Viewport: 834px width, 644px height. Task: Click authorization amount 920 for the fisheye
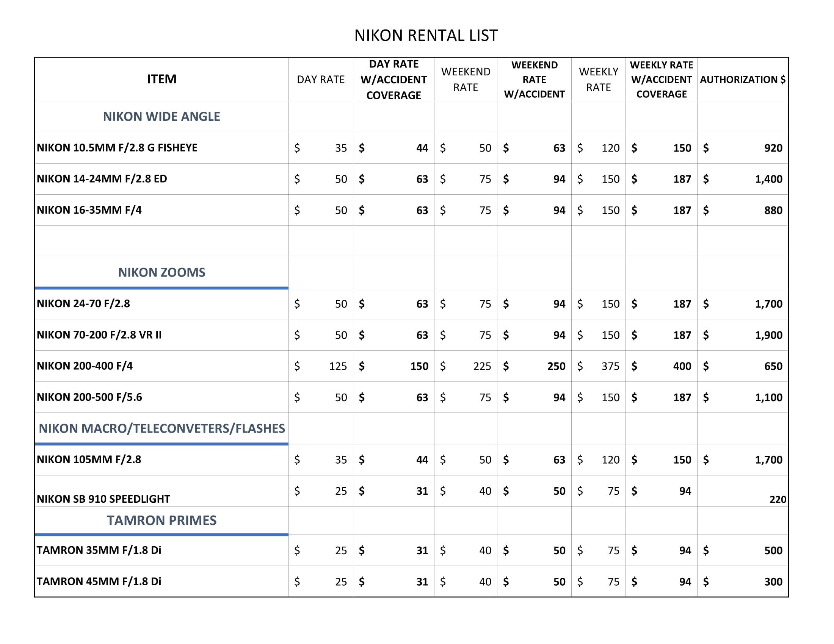(773, 148)
